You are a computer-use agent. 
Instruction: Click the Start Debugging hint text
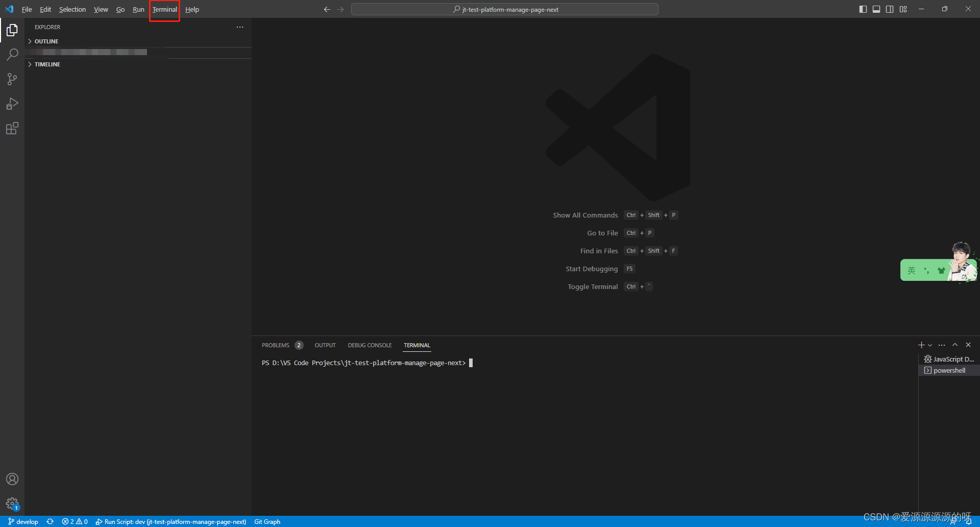coord(592,269)
